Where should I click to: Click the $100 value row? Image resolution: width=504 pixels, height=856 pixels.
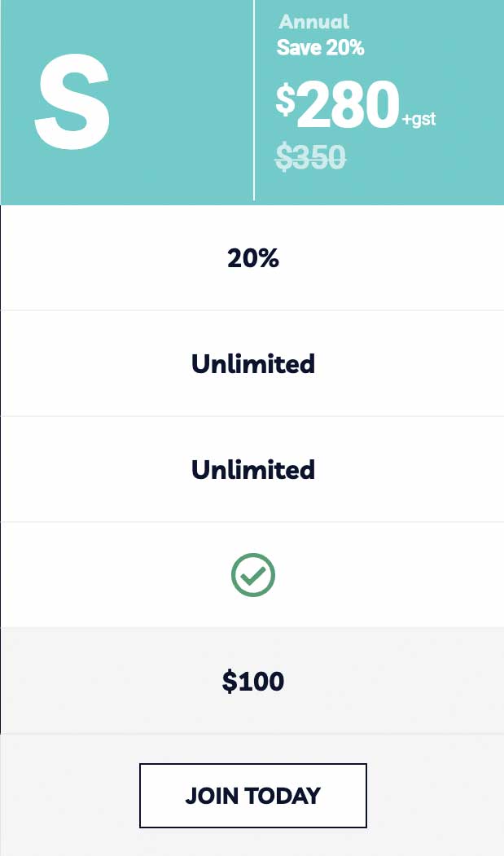coord(253,681)
